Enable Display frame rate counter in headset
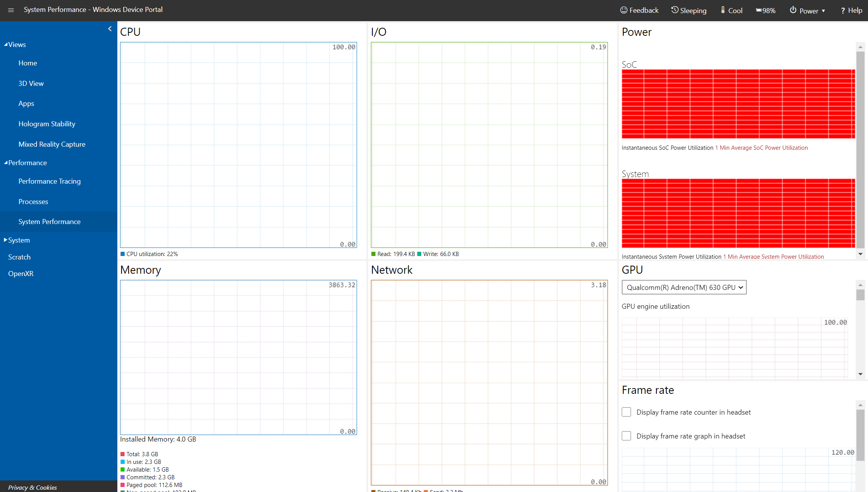Screen dimensions: 868x492 (626, 412)
